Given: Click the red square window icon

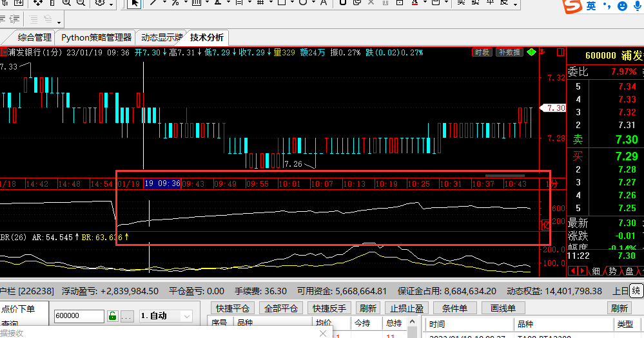Looking at the screenshot, I should 561,52.
